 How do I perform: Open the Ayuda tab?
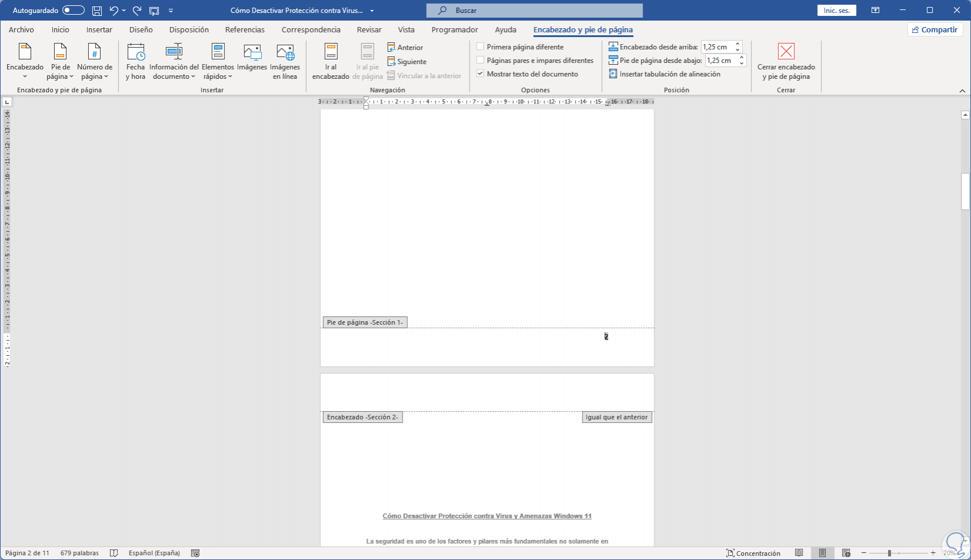tap(506, 29)
